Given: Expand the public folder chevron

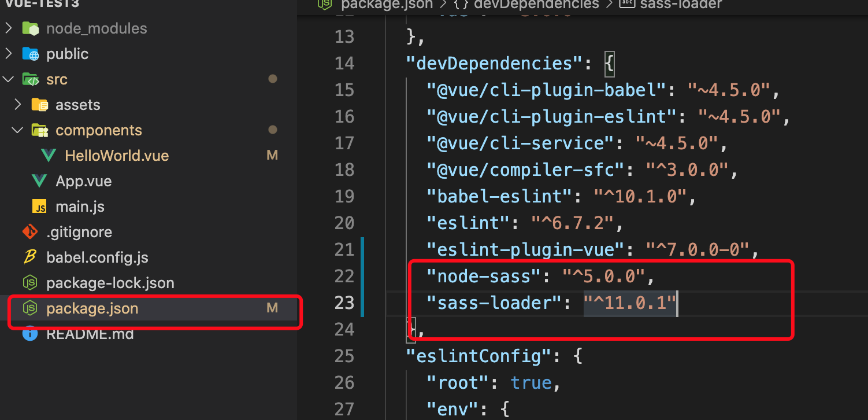Looking at the screenshot, I should coord(8,54).
